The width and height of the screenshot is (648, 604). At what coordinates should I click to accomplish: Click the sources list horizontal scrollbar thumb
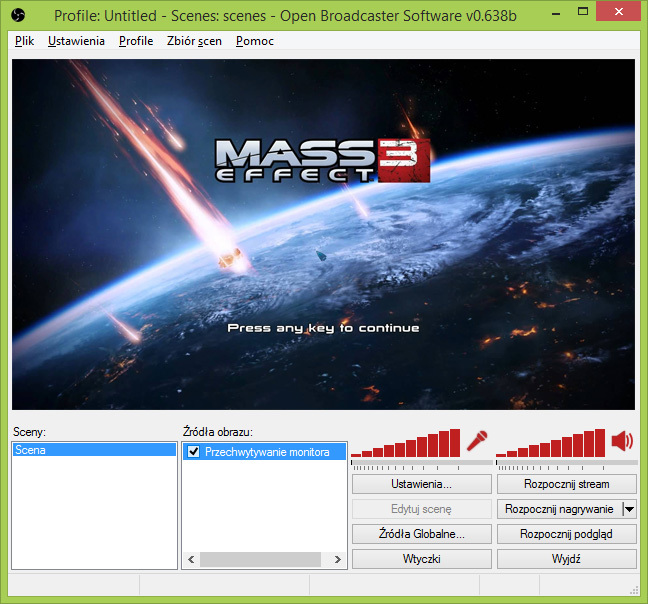coord(260,559)
